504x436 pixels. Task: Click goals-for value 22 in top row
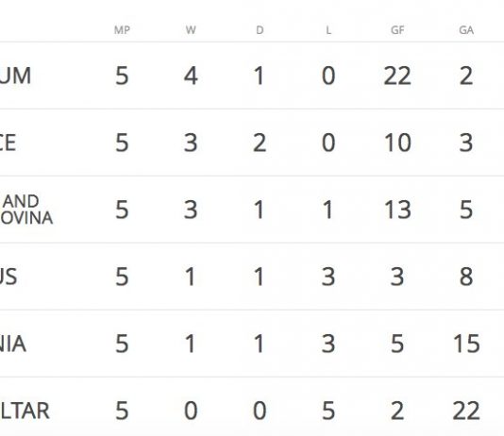click(397, 75)
